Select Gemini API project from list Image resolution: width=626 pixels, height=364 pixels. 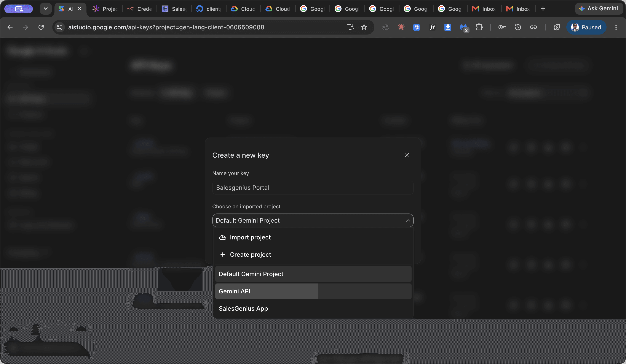pos(313,291)
